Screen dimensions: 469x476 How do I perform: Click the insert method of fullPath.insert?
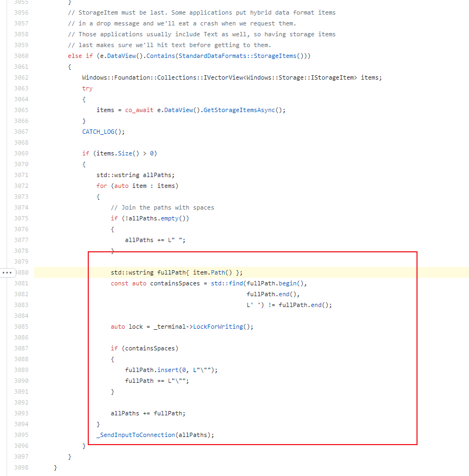point(168,370)
